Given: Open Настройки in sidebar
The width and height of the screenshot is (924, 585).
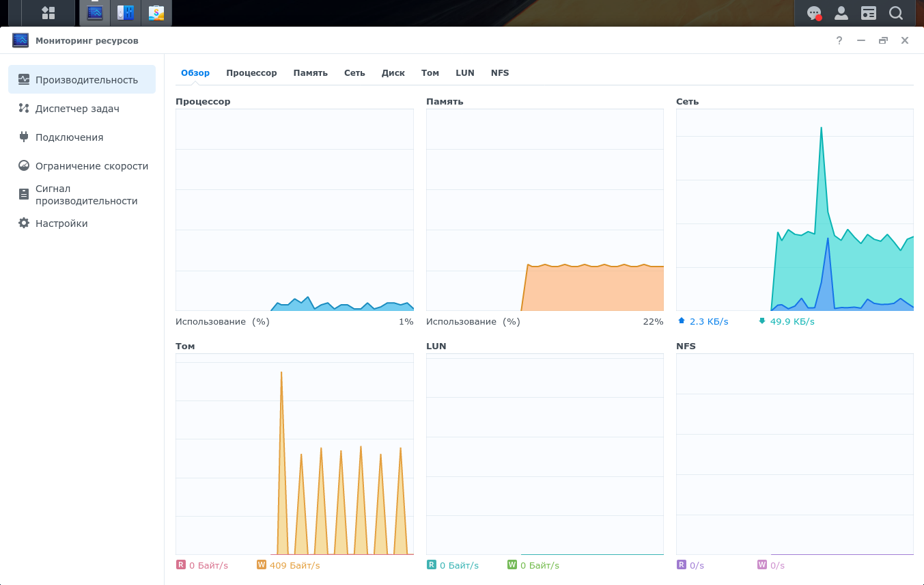Looking at the screenshot, I should tap(82, 223).
